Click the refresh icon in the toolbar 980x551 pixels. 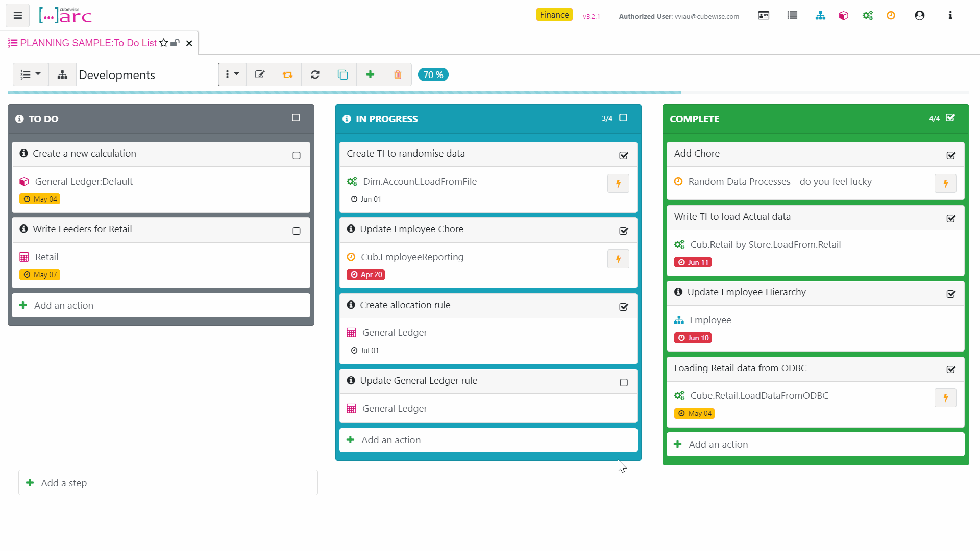coord(315,74)
